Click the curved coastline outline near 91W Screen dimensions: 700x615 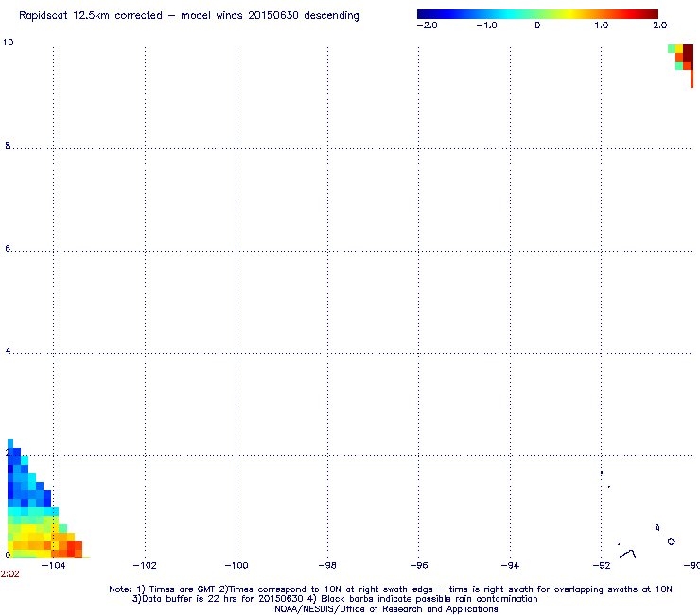click(628, 554)
